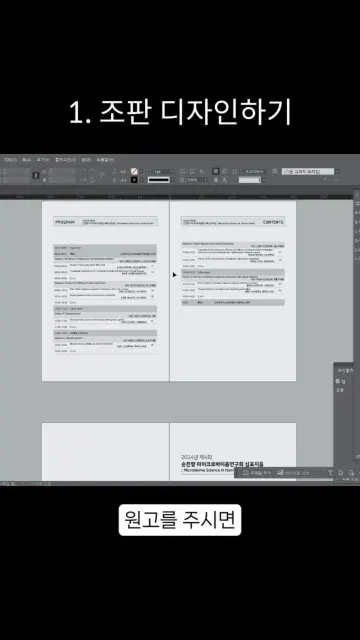The height and width of the screenshot is (640, 360).
Task: Click the bold symposium title line on the lower page
Action: (222, 464)
